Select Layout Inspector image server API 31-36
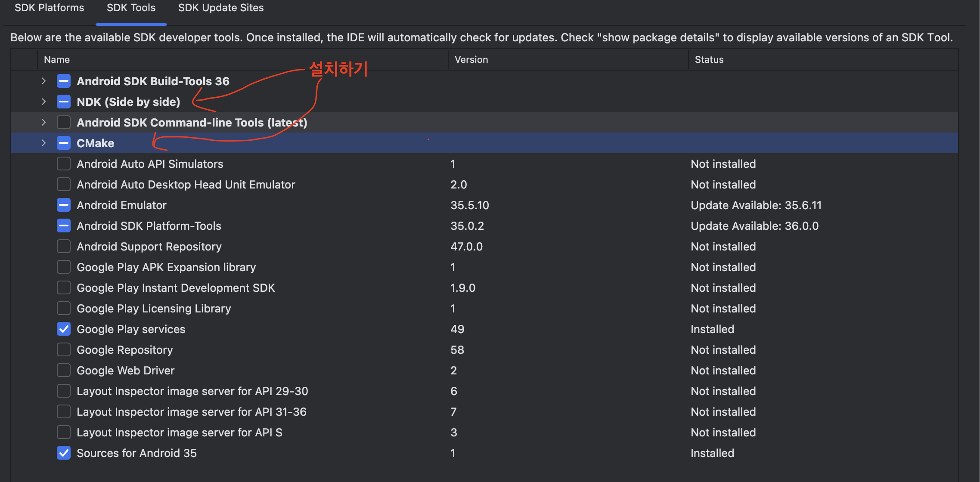 pyautogui.click(x=191, y=412)
